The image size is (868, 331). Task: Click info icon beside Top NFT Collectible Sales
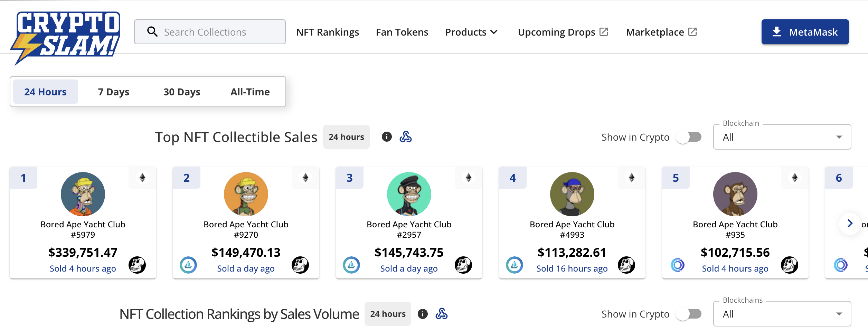[387, 137]
